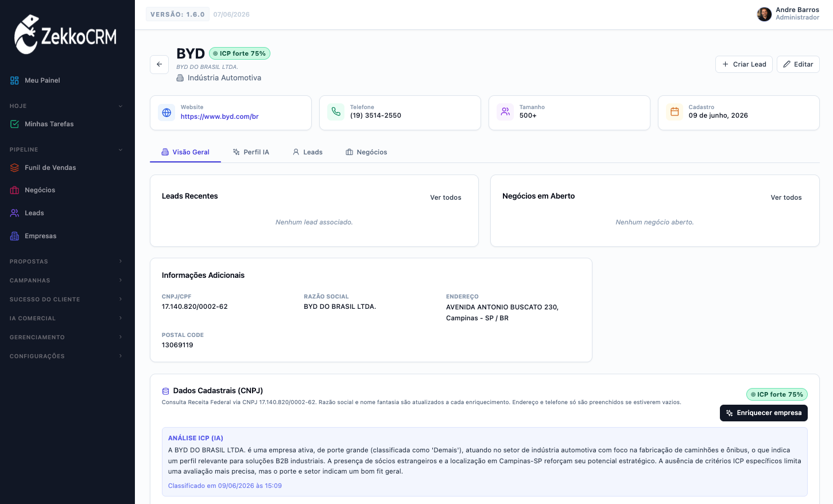Click the phone icon in Telefone card
This screenshot has width=833, height=504.
[336, 111]
